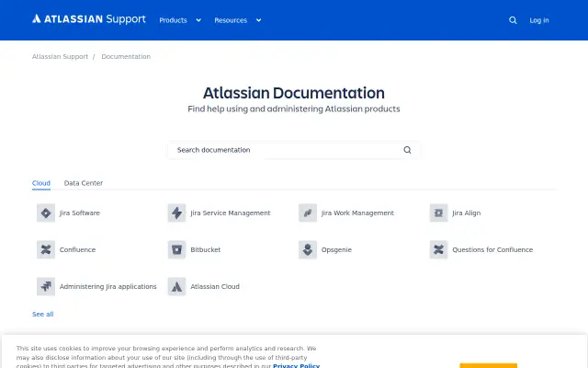Open Jira Align documentation link
Viewport: 588px width, 368px height.
[466, 213]
